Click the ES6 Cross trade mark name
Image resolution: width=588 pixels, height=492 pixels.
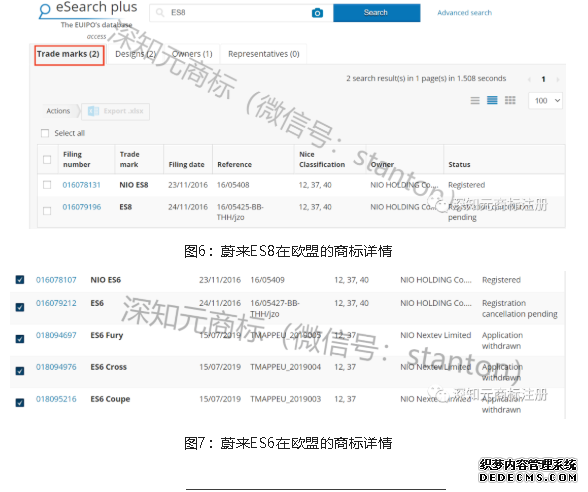point(109,367)
